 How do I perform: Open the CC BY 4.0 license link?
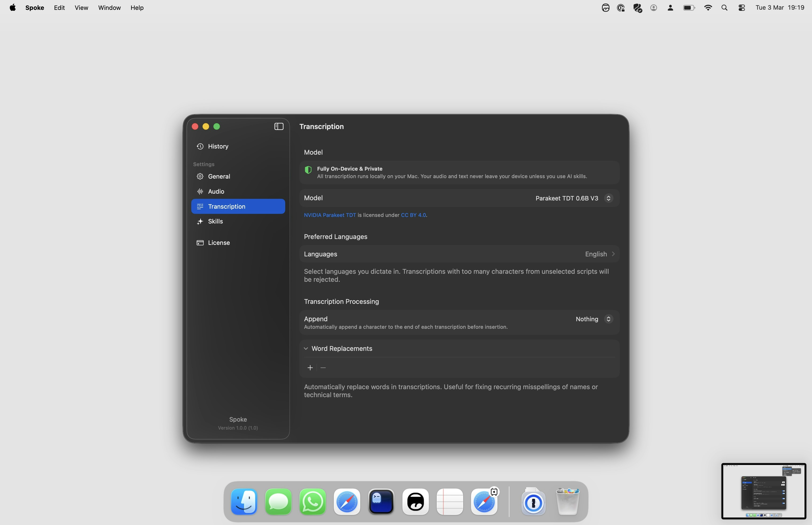(x=413, y=215)
